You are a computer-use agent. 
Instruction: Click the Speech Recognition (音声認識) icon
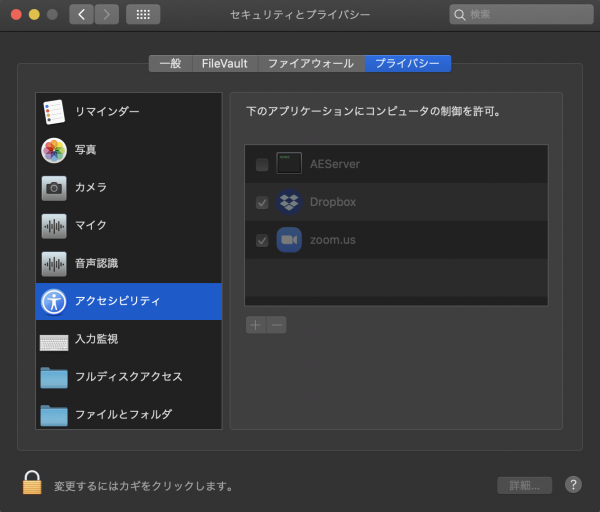pyautogui.click(x=54, y=264)
